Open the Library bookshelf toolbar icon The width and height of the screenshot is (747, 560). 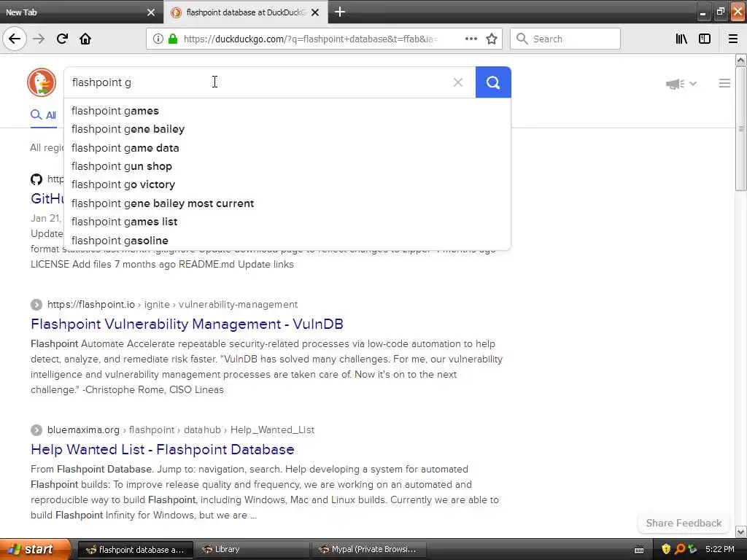[x=681, y=39]
